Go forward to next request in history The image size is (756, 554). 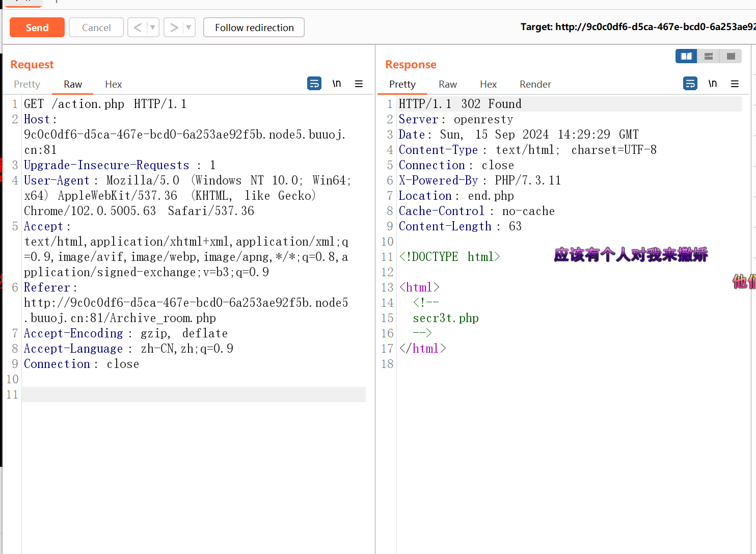tap(174, 28)
